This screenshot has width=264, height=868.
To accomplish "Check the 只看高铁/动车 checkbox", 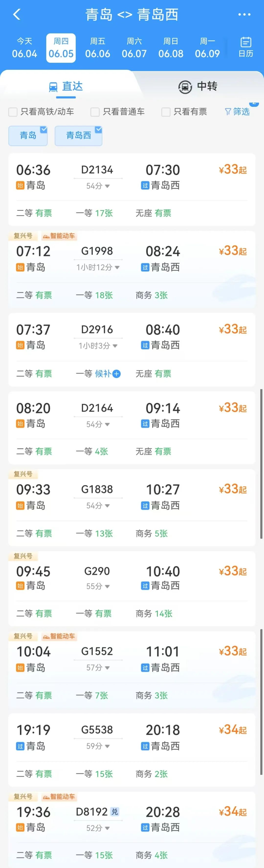I will click(x=13, y=112).
